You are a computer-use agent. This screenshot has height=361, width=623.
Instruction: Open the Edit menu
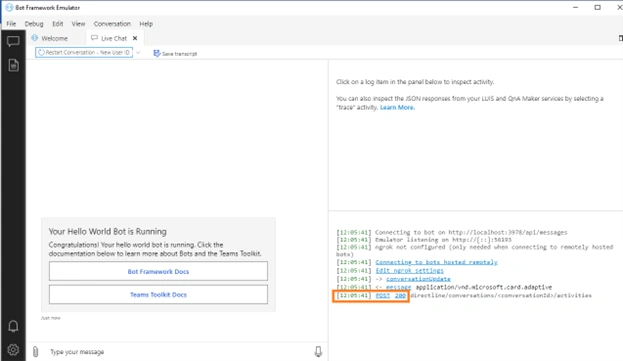point(58,24)
